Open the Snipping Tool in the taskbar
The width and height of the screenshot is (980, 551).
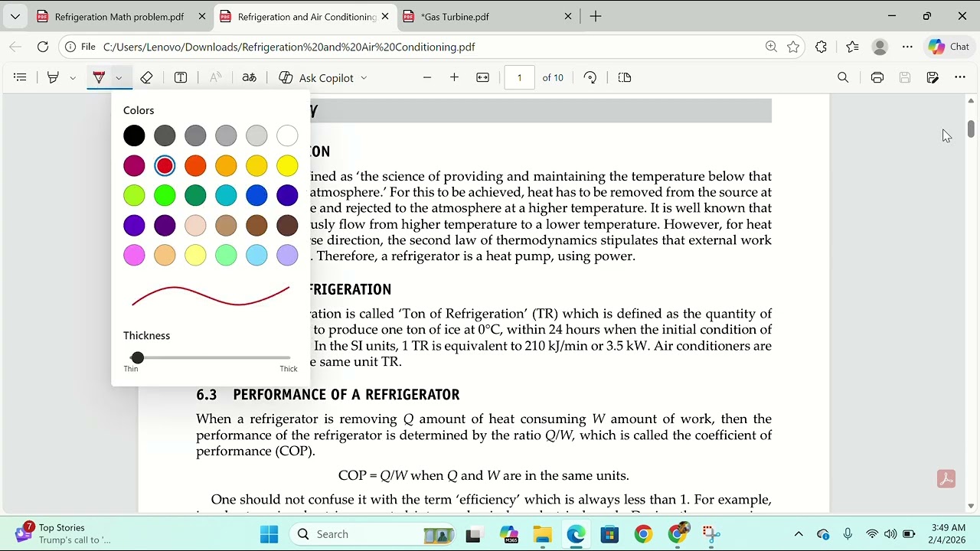(710, 534)
